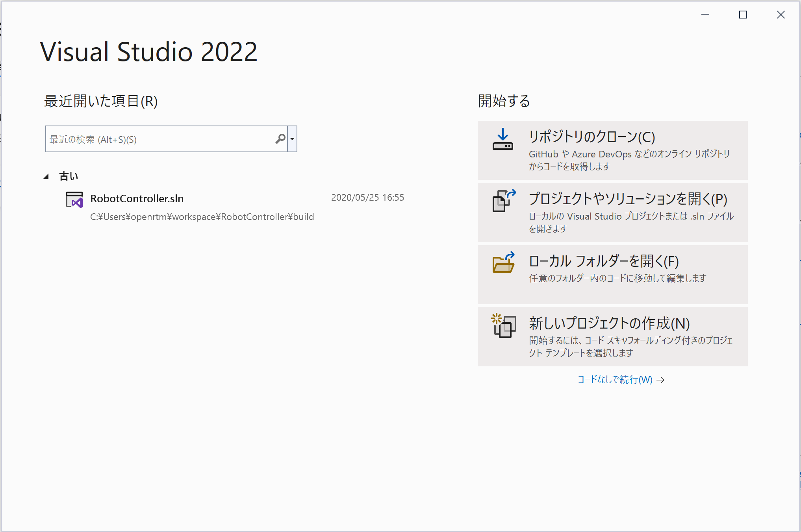Select リポジトリのクローン(C) button

tap(612, 150)
